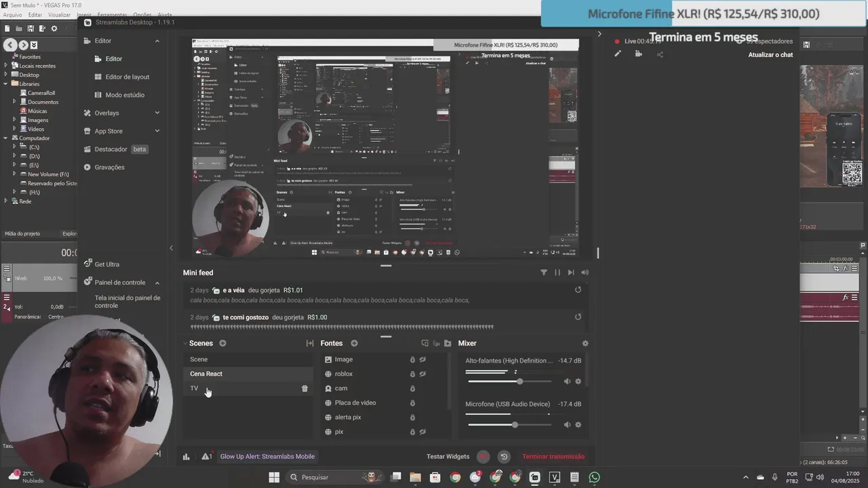The height and width of the screenshot is (488, 868).
Task: Open Microfone source settings gear
Action: [x=578, y=425]
